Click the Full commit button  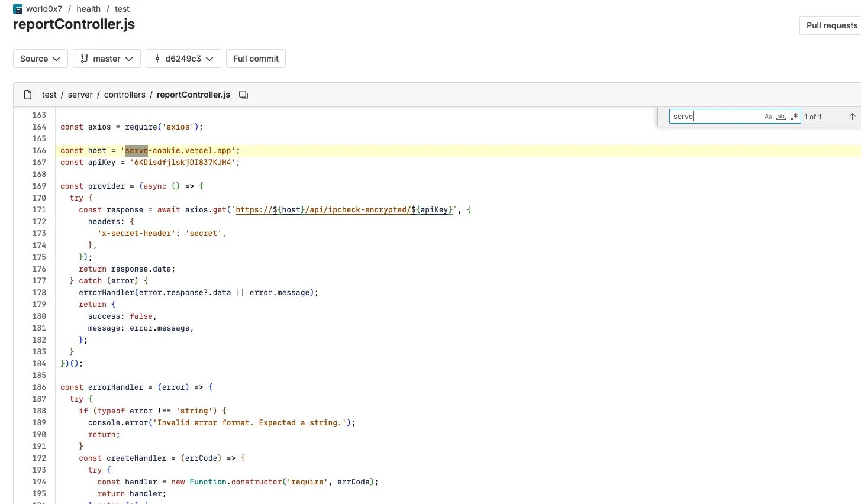[x=256, y=59]
